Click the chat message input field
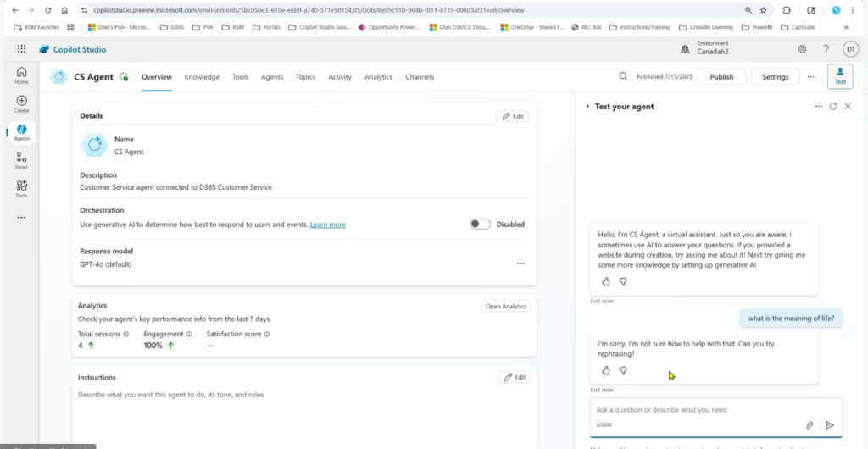This screenshot has width=868, height=449. (x=716, y=417)
